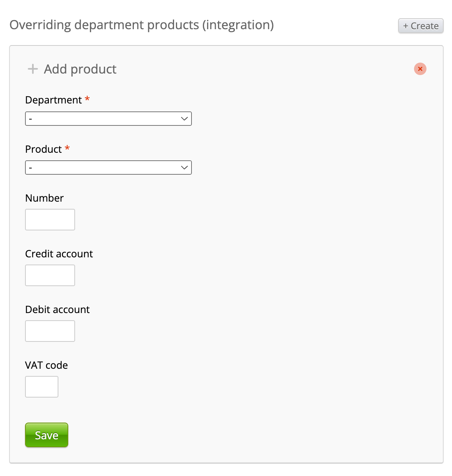Click into the Credit account field

(50, 275)
